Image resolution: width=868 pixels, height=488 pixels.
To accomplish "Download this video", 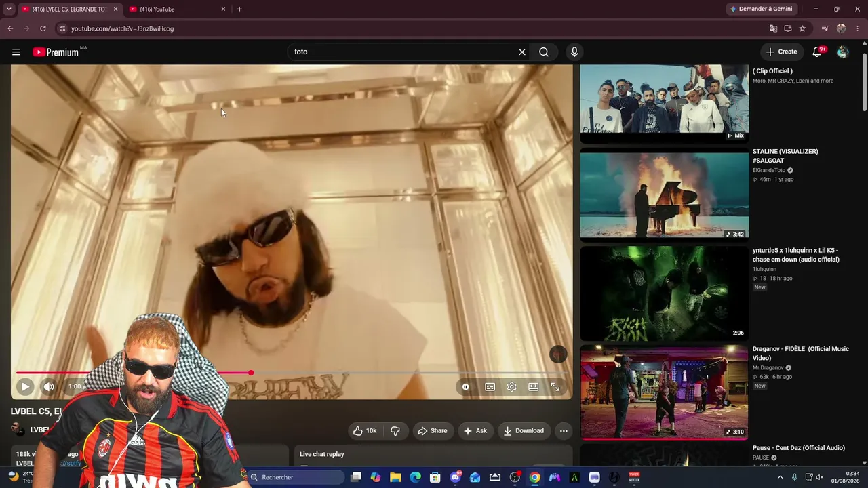I will 524,431.
